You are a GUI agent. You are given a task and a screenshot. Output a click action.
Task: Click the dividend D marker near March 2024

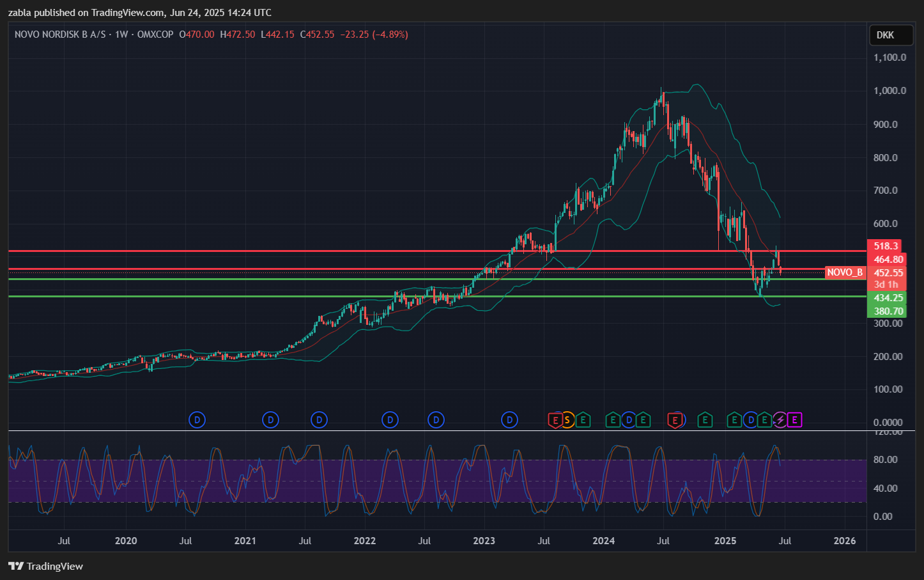(x=629, y=420)
